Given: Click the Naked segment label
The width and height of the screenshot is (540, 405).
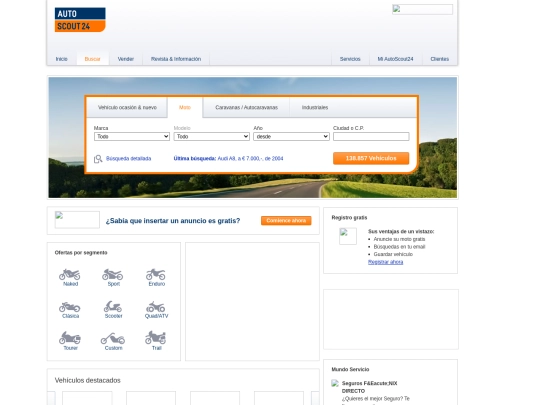Looking at the screenshot, I should 71,284.
